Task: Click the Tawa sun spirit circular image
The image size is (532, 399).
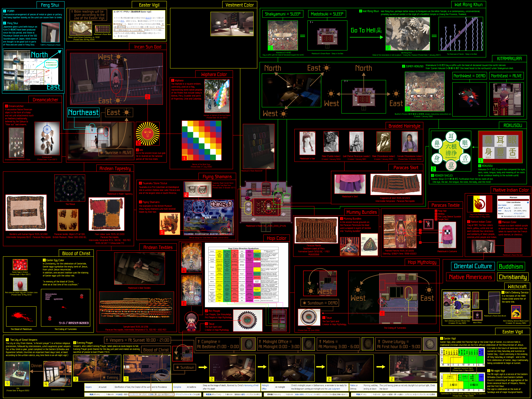Action: (309, 318)
